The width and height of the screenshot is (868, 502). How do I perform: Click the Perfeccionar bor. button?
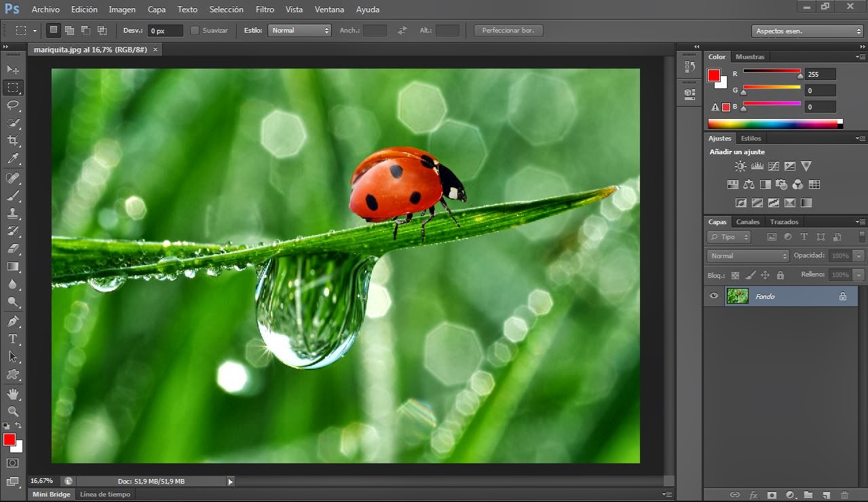(x=508, y=31)
